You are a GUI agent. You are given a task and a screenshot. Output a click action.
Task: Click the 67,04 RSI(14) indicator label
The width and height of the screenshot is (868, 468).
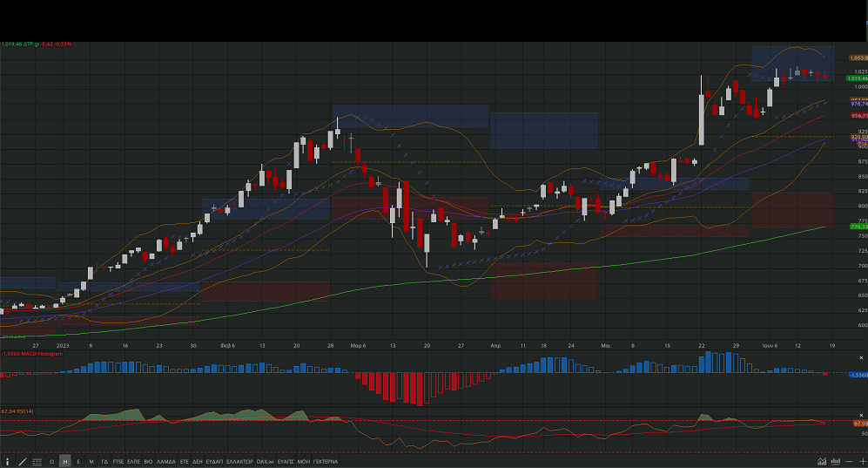click(17, 411)
